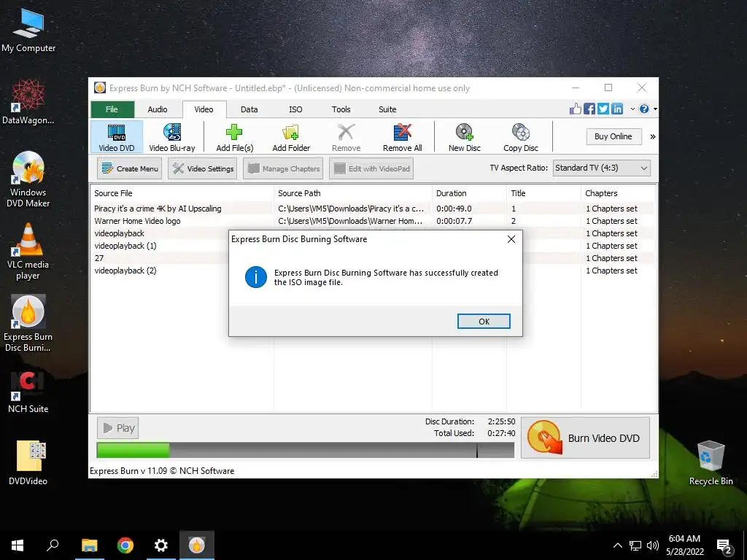The height and width of the screenshot is (560, 747).
Task: Click OK in the success dialog
Action: [484, 322]
